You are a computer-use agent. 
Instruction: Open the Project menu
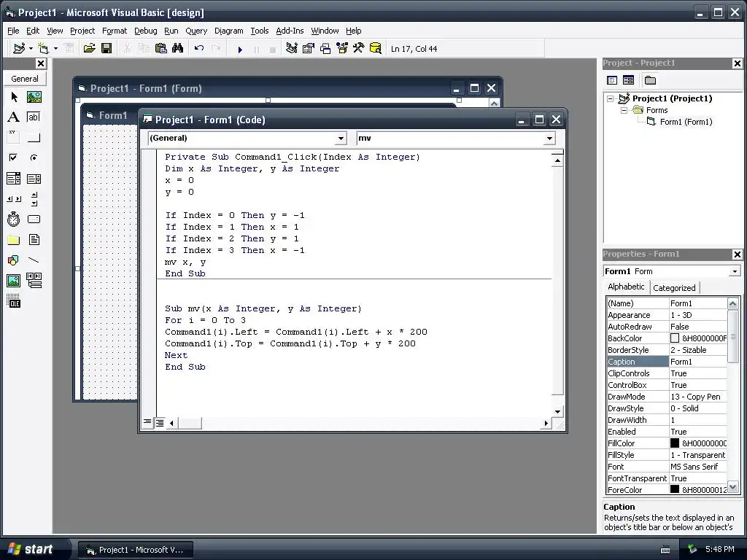[x=82, y=31]
